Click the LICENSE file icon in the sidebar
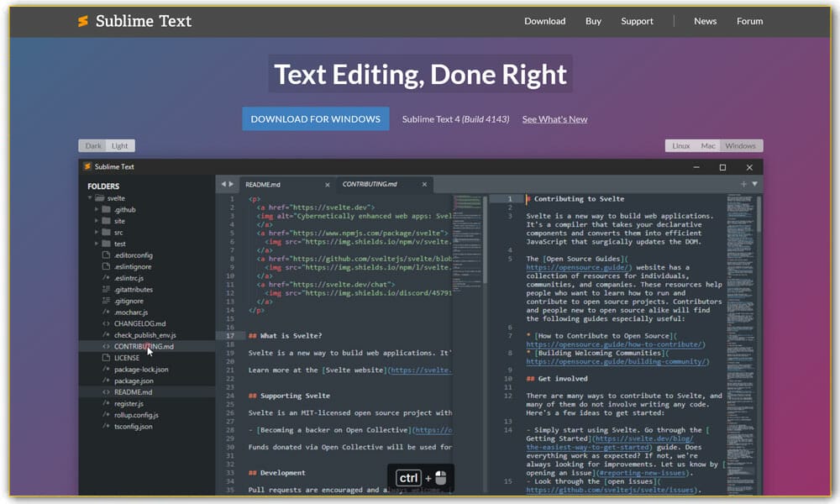The image size is (840, 504). [105, 357]
